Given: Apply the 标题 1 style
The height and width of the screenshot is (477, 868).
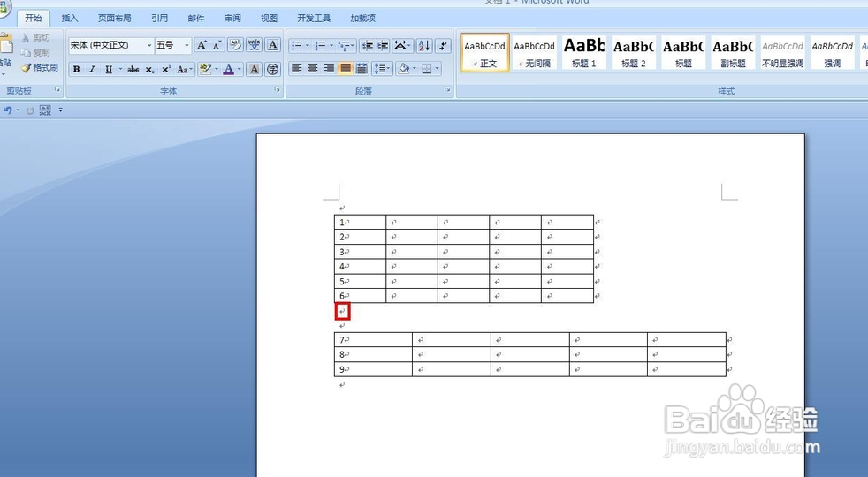Looking at the screenshot, I should [584, 53].
